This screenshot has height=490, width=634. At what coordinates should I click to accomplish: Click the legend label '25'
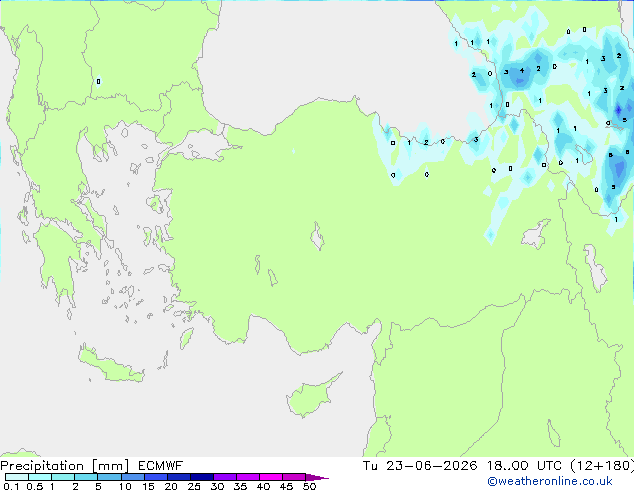(194, 486)
